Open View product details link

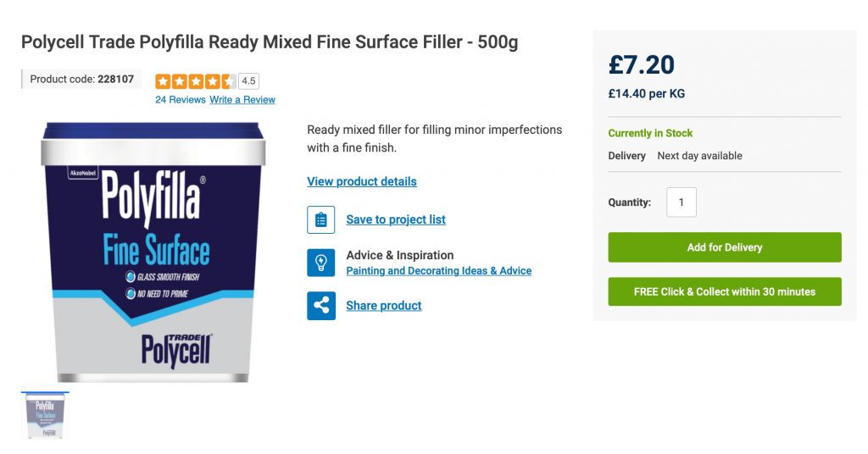pos(362,181)
